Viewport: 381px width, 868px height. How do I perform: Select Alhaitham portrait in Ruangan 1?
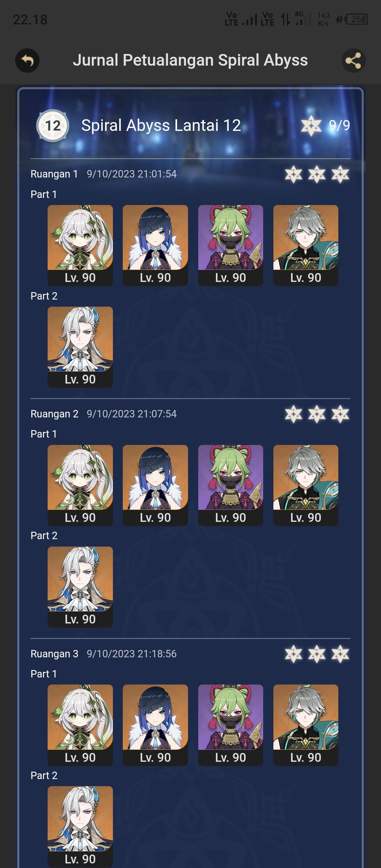pos(306,245)
